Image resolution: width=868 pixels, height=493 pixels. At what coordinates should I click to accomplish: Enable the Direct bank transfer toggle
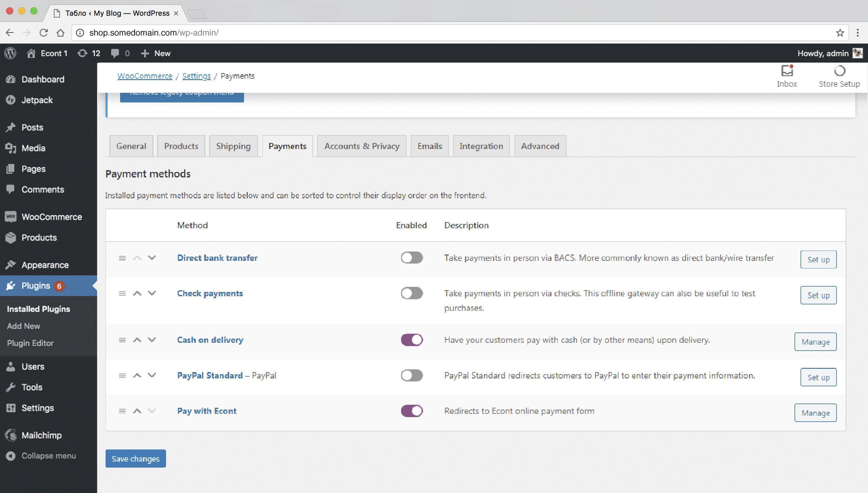click(x=411, y=258)
